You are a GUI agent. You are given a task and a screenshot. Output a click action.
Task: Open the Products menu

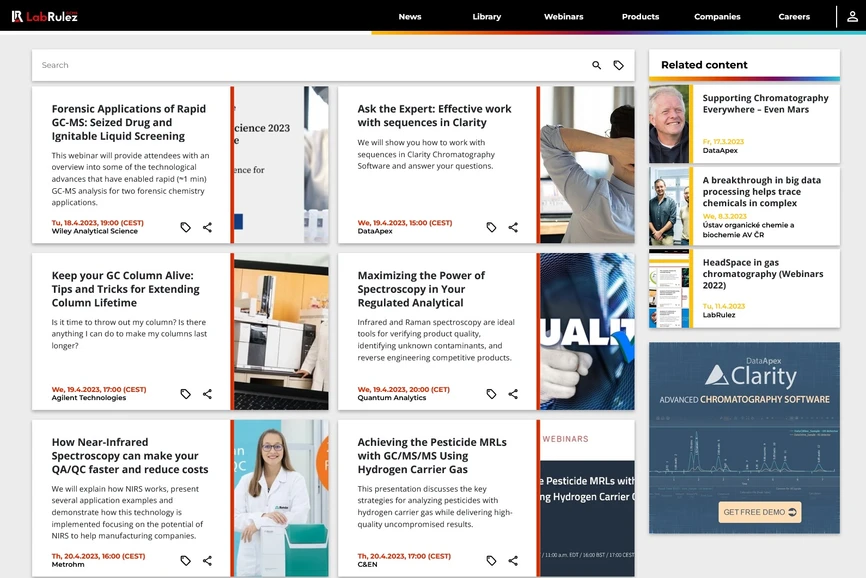(640, 17)
